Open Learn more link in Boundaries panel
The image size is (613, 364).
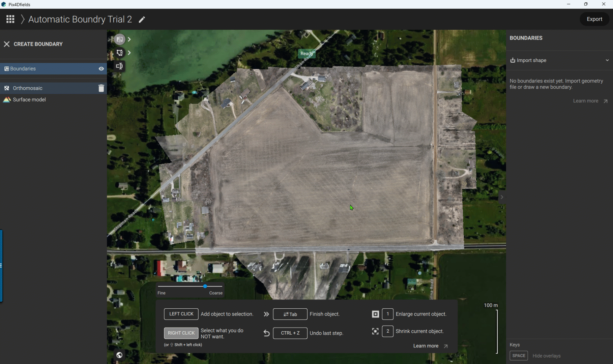pos(590,101)
